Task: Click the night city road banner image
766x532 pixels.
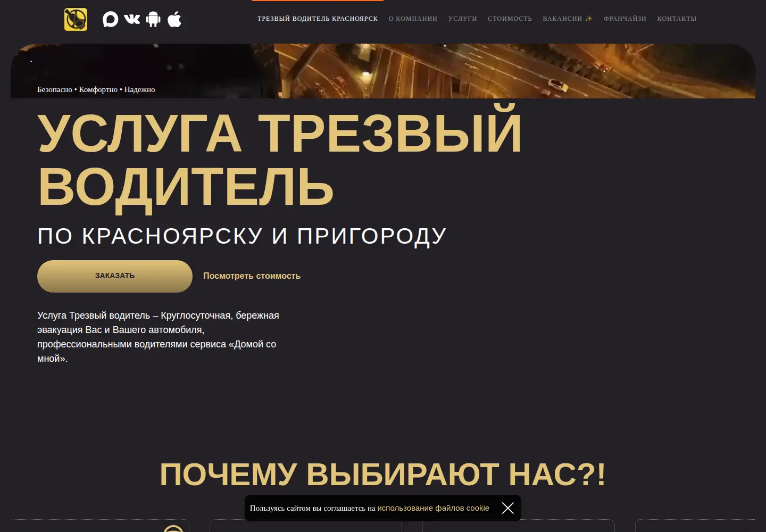Action: [x=383, y=71]
